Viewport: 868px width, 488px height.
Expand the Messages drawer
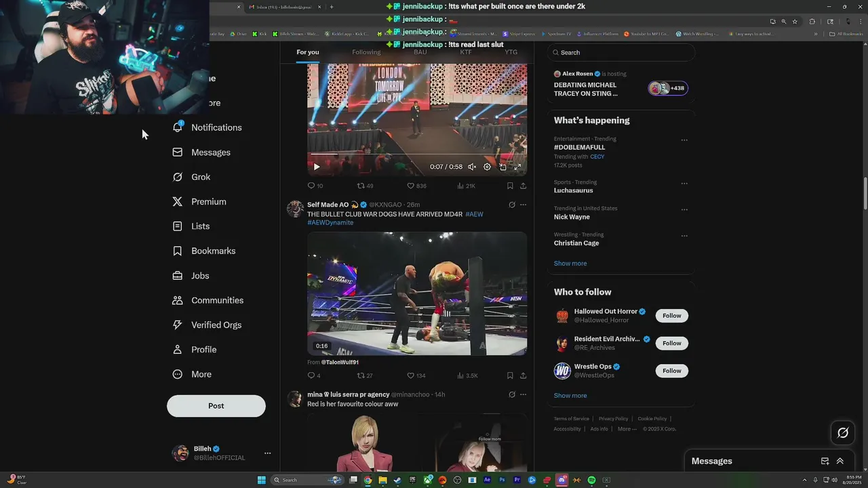point(840,461)
